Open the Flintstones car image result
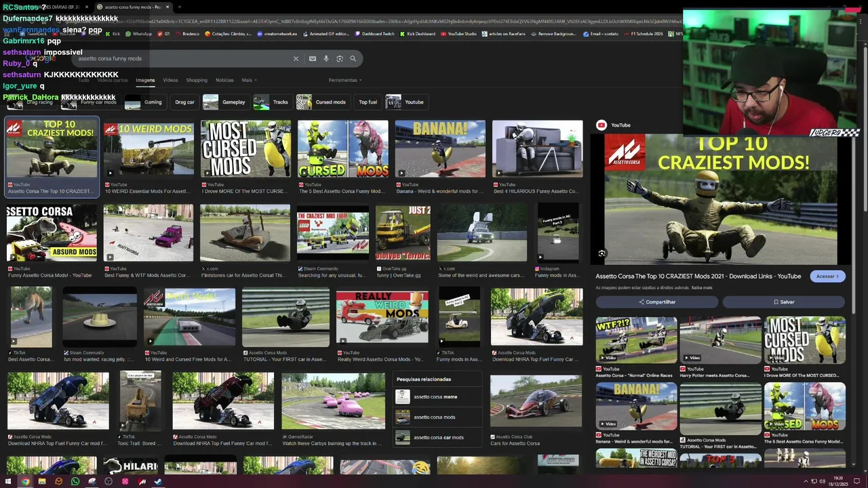 click(245, 233)
